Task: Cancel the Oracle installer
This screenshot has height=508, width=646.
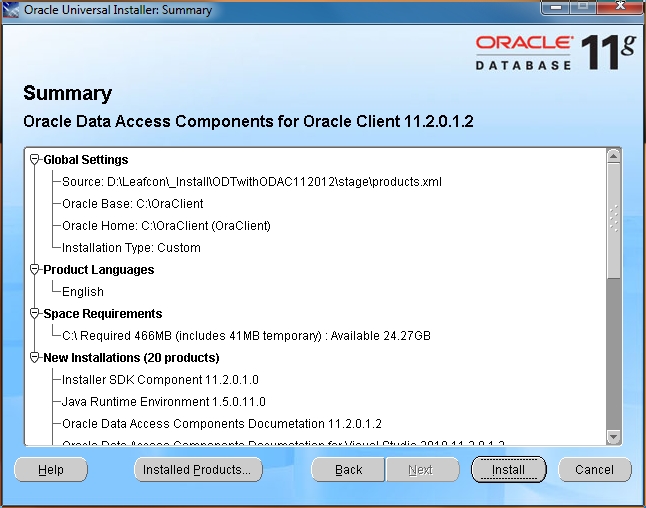Action: (595, 469)
